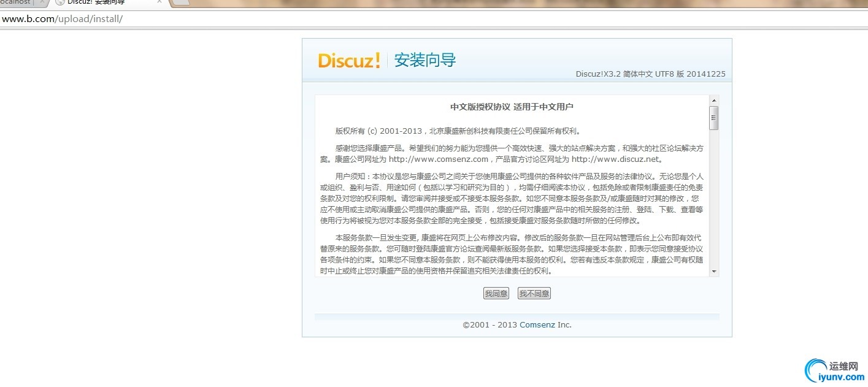
Task: Switch to the localhost browser tab
Action: (18, 2)
